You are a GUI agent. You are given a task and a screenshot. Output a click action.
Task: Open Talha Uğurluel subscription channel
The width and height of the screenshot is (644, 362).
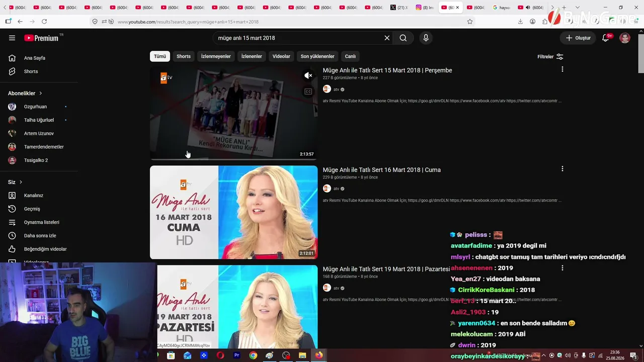[x=39, y=120]
